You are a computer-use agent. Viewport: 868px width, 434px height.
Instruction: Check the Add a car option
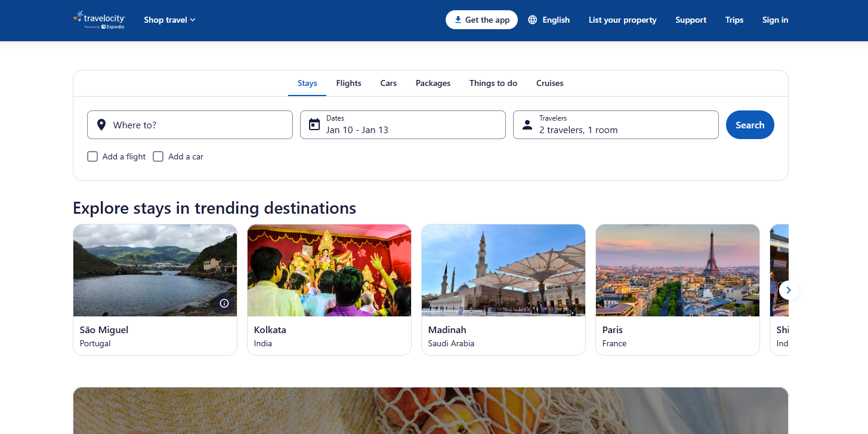[x=158, y=156]
